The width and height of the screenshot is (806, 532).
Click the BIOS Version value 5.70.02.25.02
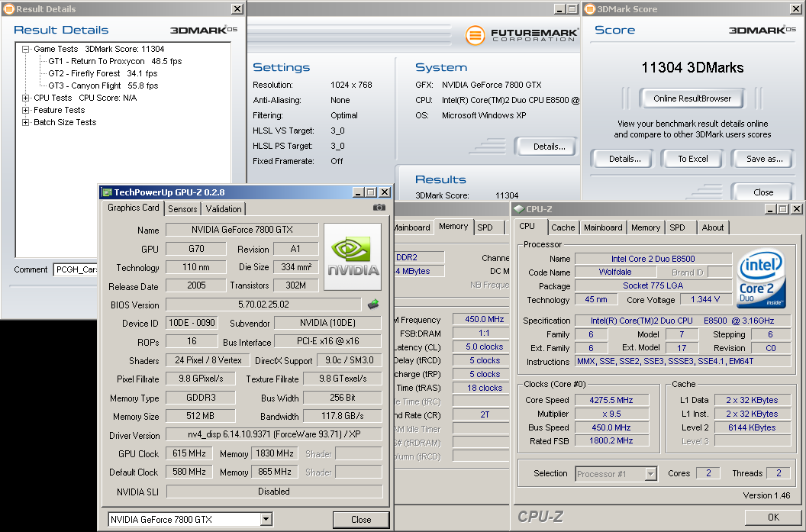(x=263, y=305)
